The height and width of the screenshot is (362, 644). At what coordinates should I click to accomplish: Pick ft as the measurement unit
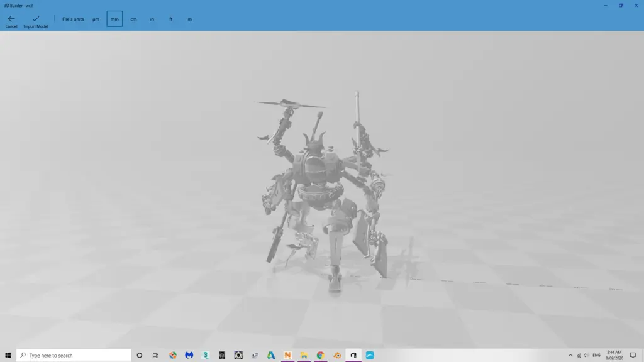170,19
